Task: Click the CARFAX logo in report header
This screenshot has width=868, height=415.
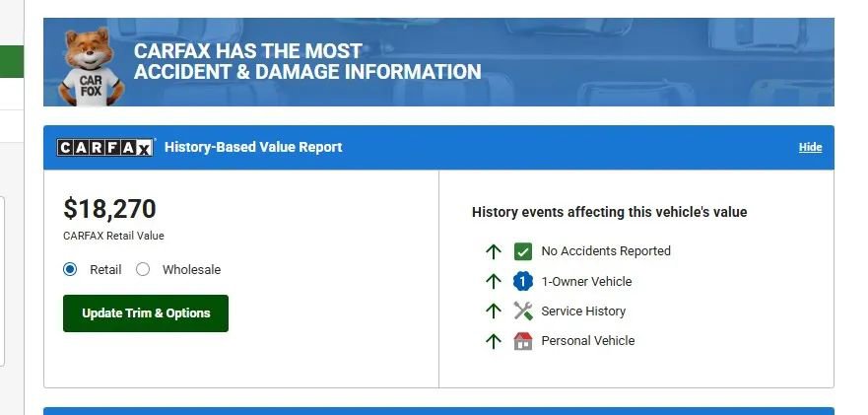Action: [x=105, y=148]
